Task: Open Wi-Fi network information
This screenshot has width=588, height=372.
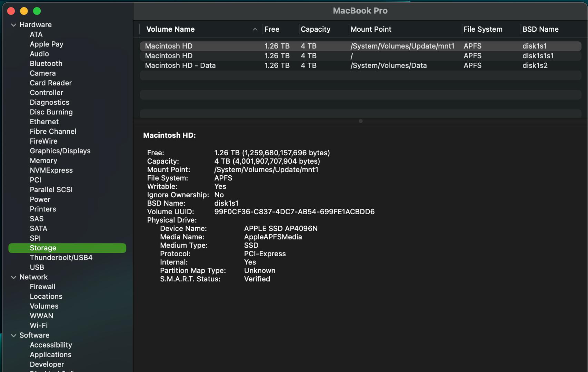Action: coord(39,325)
